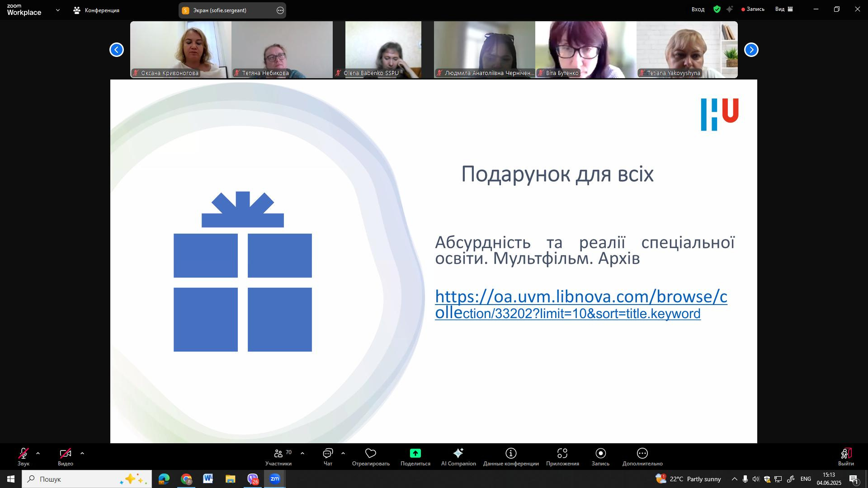This screenshot has height=488, width=868.
Task: Click the tray microphone icon
Action: click(745, 479)
